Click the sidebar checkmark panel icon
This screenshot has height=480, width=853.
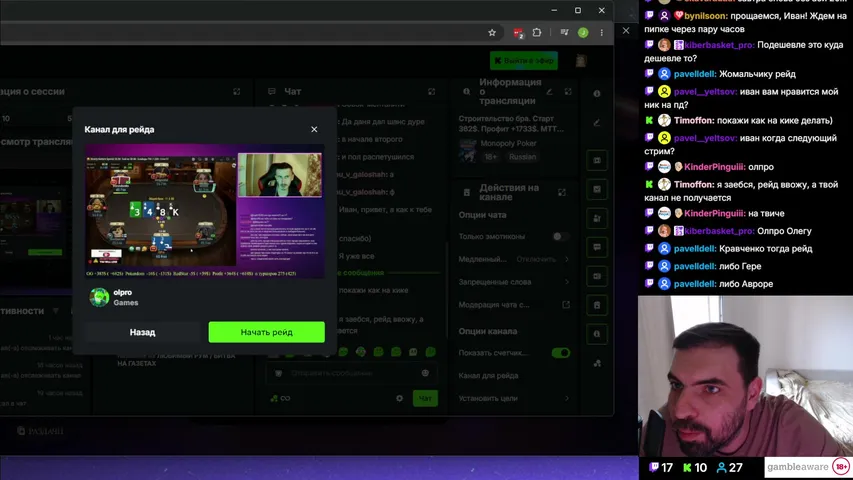coord(597,189)
